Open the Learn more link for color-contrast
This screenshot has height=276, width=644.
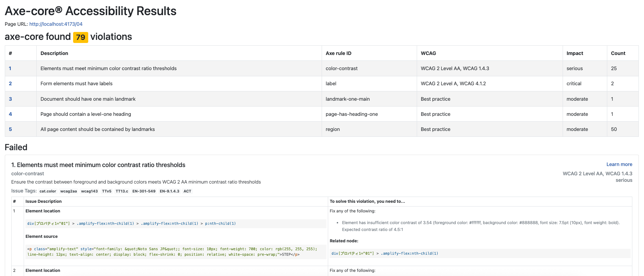(x=619, y=164)
